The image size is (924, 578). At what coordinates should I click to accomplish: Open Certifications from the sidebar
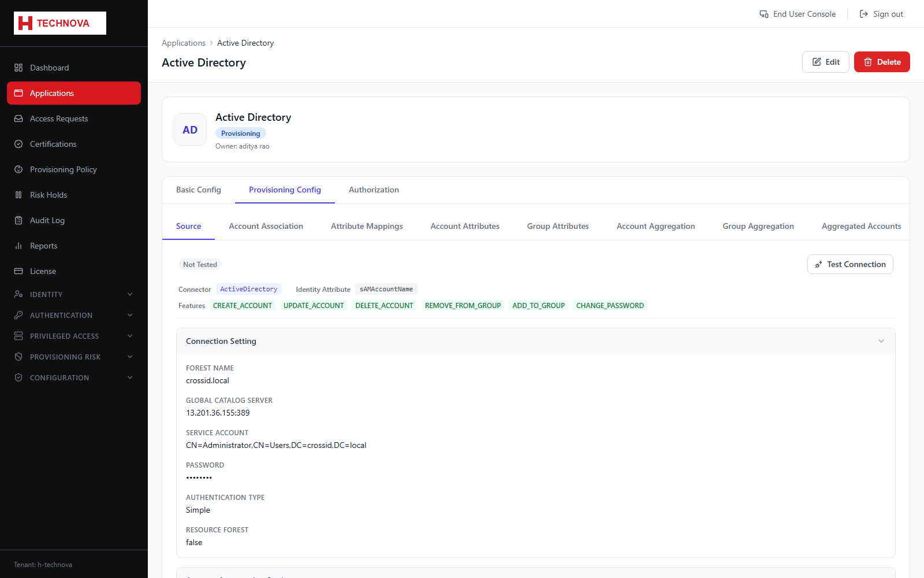tap(74, 144)
